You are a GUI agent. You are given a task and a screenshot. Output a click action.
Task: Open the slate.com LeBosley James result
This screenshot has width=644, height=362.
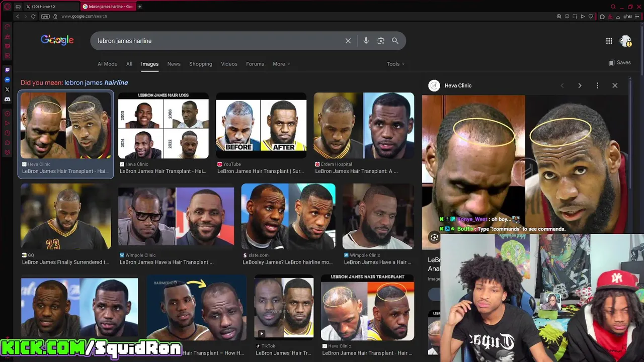(x=288, y=217)
